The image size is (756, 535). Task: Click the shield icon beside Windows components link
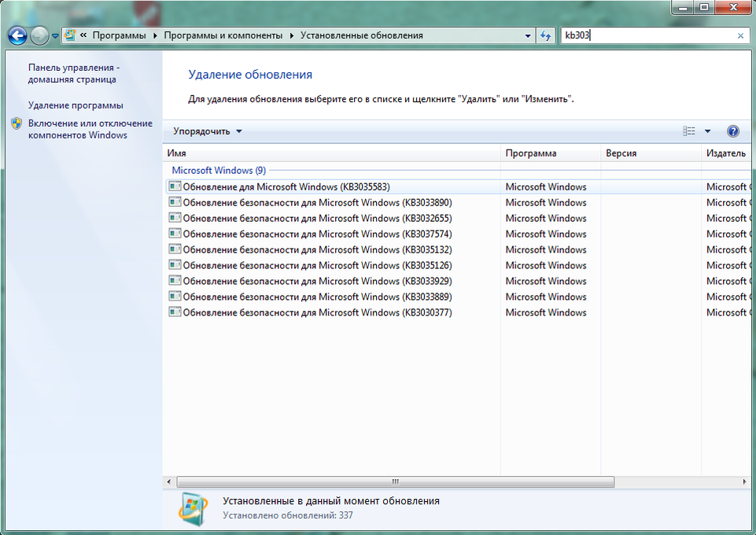pos(17,124)
